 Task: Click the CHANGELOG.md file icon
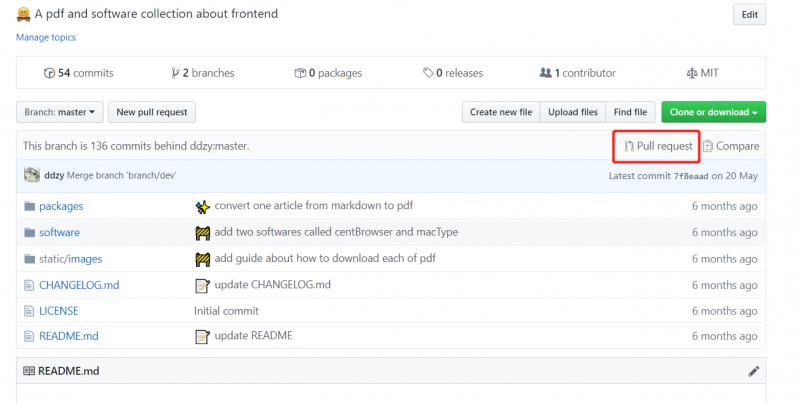point(29,285)
